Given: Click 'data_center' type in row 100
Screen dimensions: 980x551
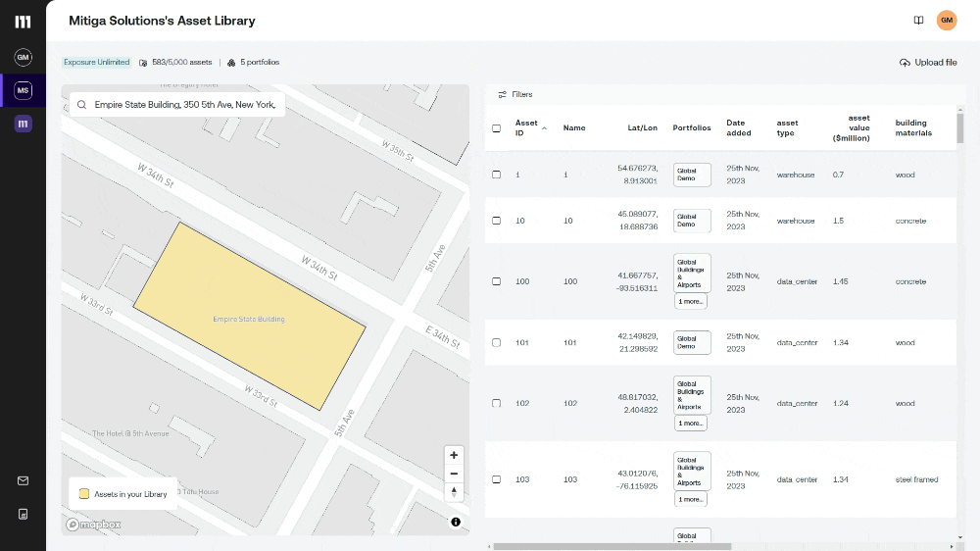Looking at the screenshot, I should tap(797, 281).
